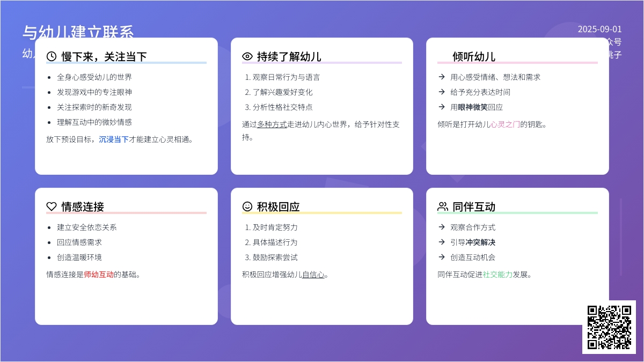Click list item 观察日常行为与语言
The width and height of the screenshot is (644, 362).
(x=286, y=77)
